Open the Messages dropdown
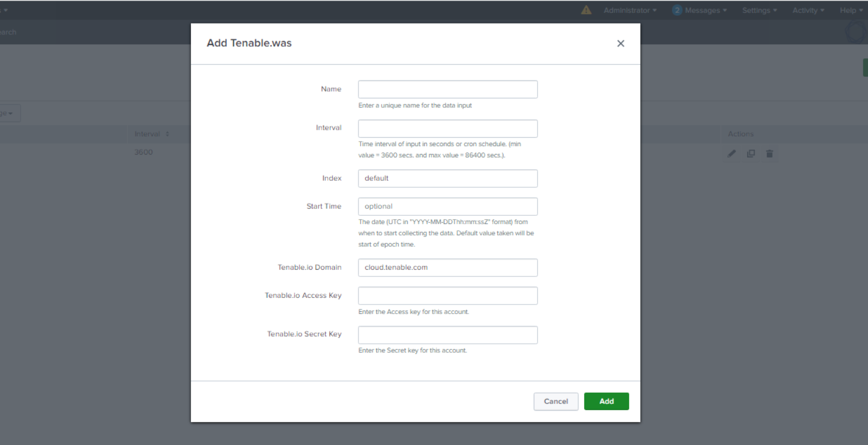Screen dimensions: 868x445 [706, 10]
